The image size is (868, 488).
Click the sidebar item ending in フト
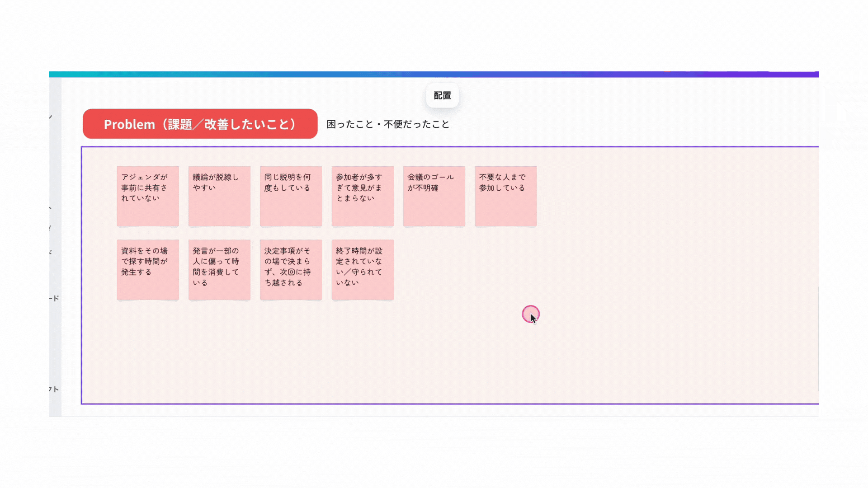point(54,389)
